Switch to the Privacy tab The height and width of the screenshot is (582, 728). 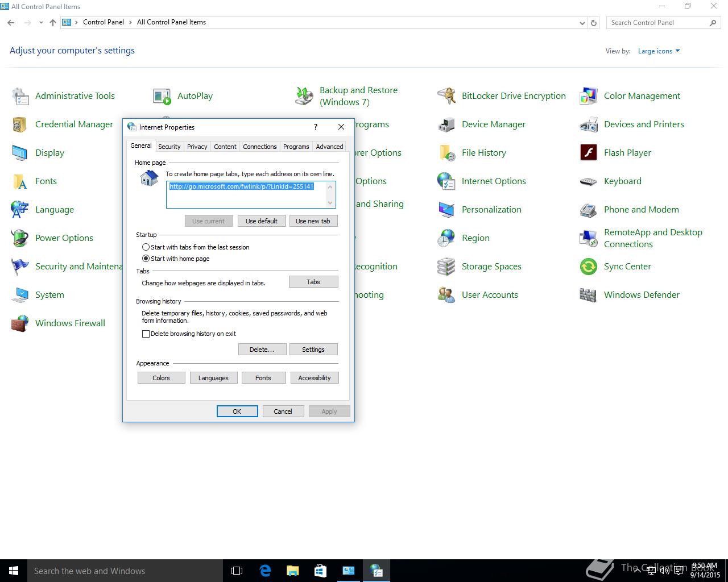click(x=197, y=147)
